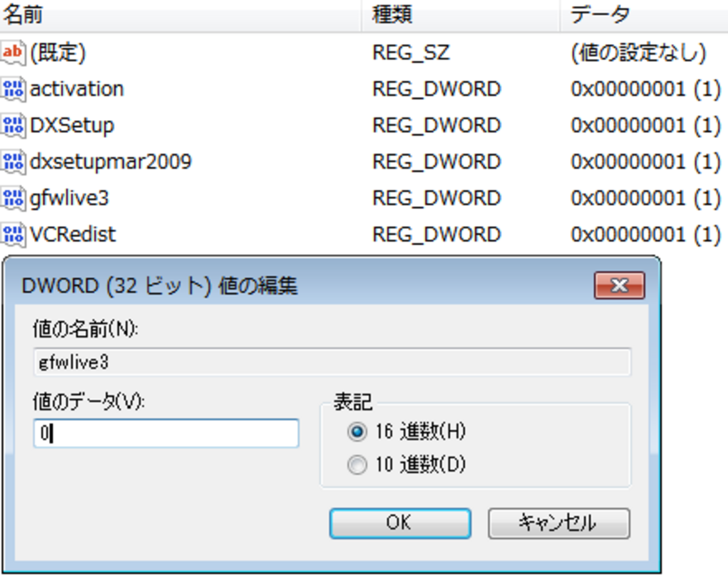Viewport: 728px width, 579px height.
Task: Select the DXSetup registry value
Action: pos(72,125)
